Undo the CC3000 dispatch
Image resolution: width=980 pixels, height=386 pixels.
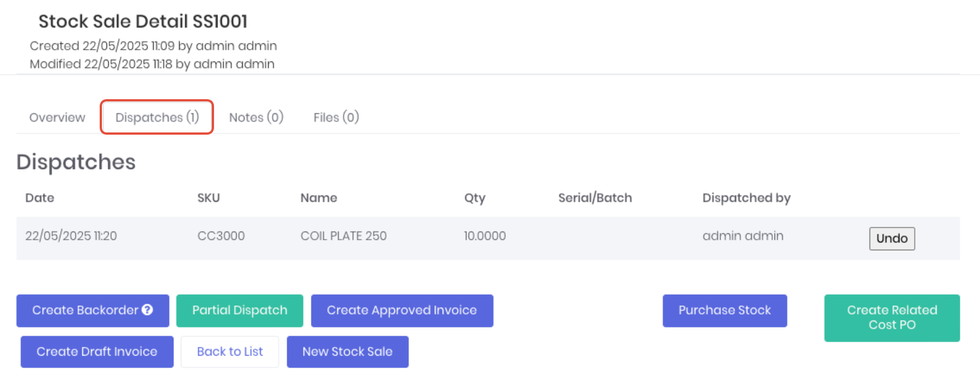point(892,238)
